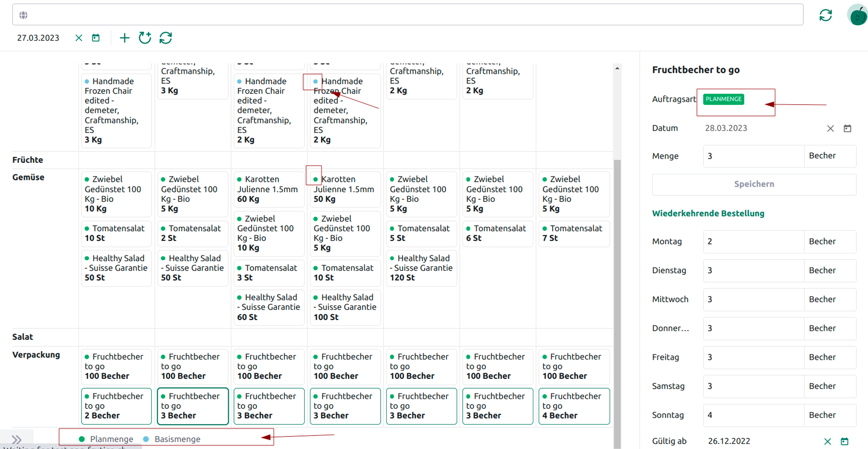Open the Gültig ab calendar picker
The image size is (868, 449).
click(x=845, y=441)
